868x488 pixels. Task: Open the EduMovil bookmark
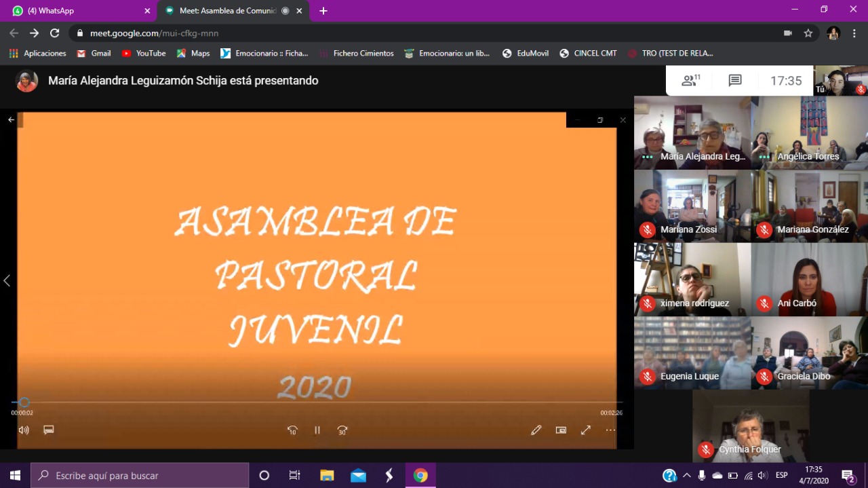pos(526,53)
